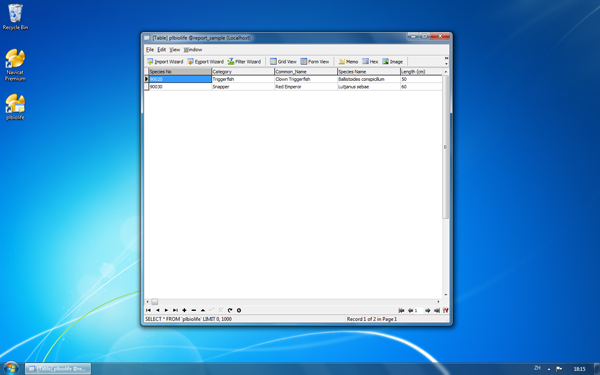
Task: Toggle the Memo pane
Action: [x=348, y=62]
